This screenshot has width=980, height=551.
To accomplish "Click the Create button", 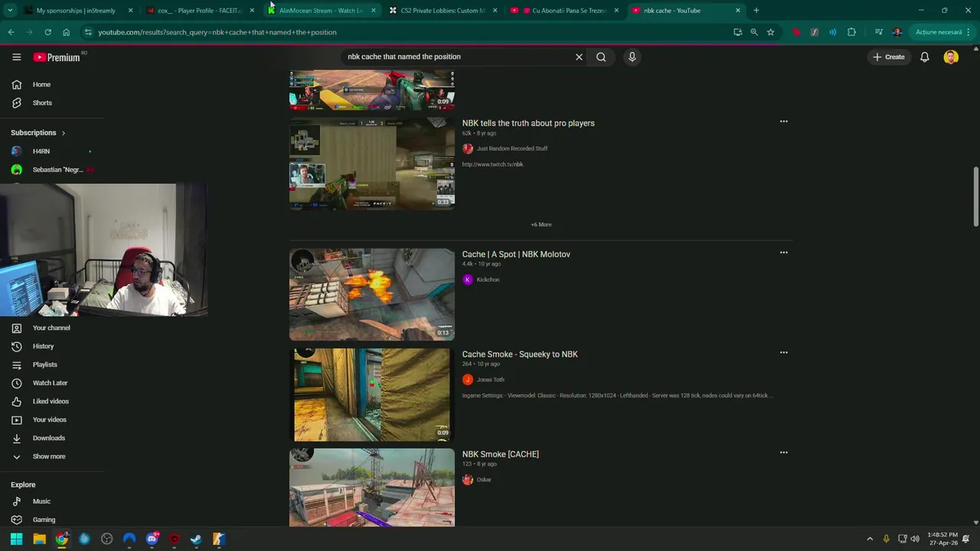I will (889, 57).
